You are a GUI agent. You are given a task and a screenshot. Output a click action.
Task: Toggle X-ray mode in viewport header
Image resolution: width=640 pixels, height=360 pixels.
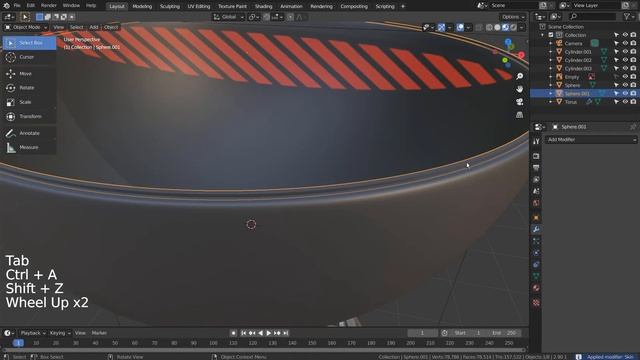[x=478, y=27]
